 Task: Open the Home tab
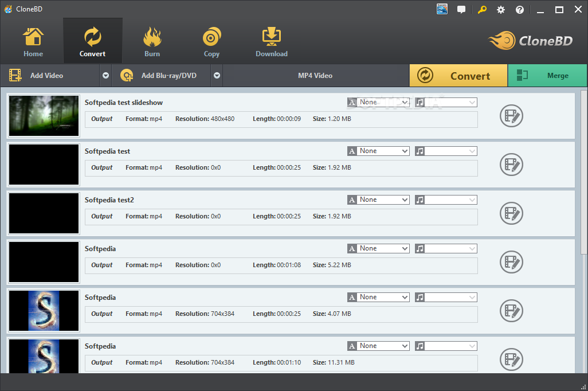(x=33, y=42)
